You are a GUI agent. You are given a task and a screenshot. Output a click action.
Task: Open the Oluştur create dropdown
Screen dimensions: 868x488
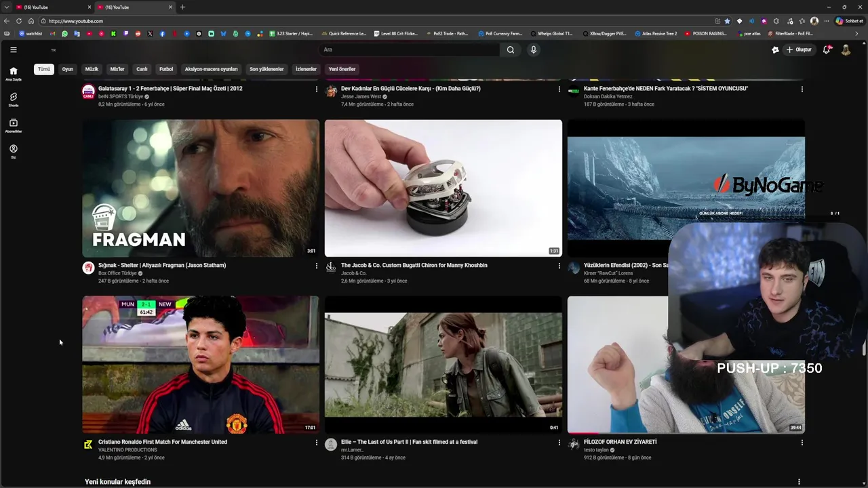coord(799,49)
